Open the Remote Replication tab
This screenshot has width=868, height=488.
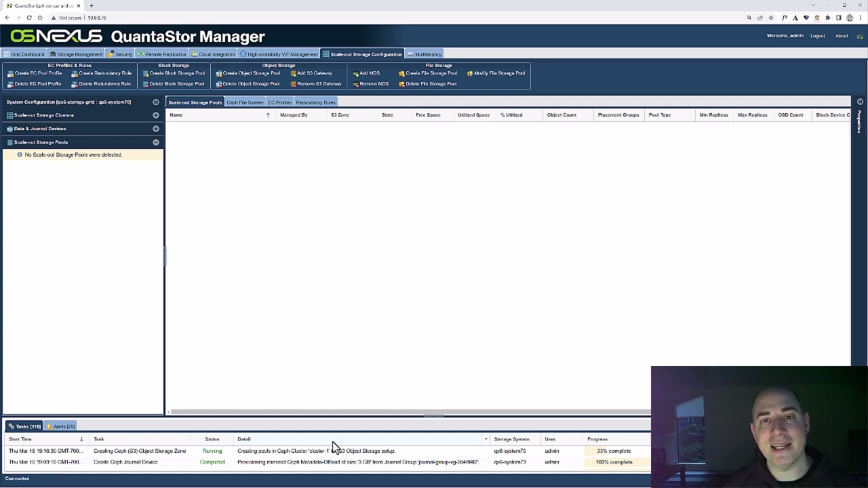[x=162, y=54]
